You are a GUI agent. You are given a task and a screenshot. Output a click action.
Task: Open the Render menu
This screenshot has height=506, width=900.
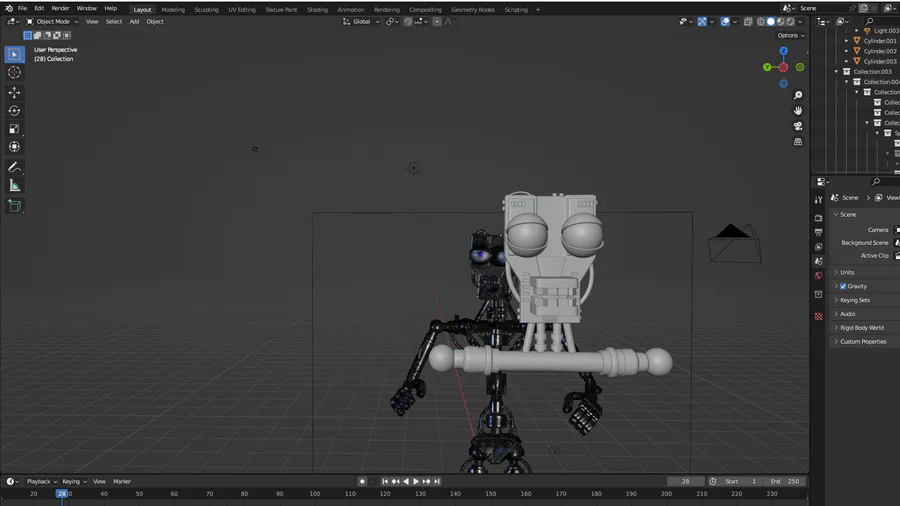click(x=60, y=9)
